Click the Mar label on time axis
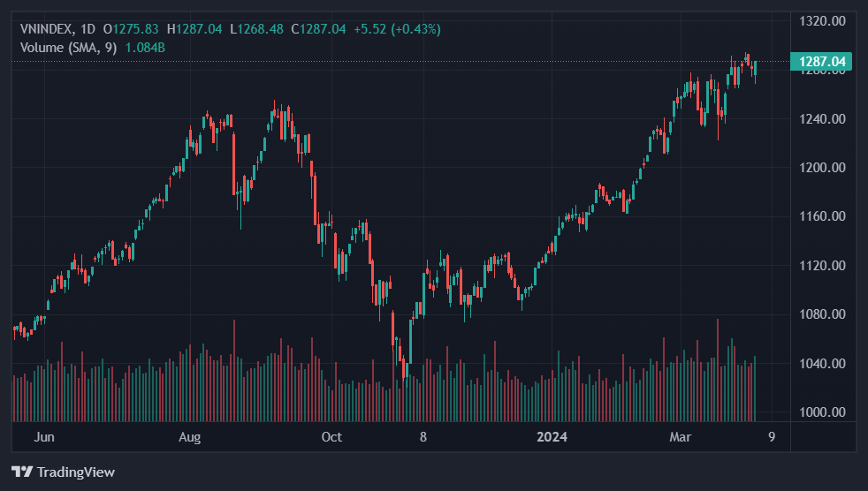The height and width of the screenshot is (491, 868). [x=680, y=437]
